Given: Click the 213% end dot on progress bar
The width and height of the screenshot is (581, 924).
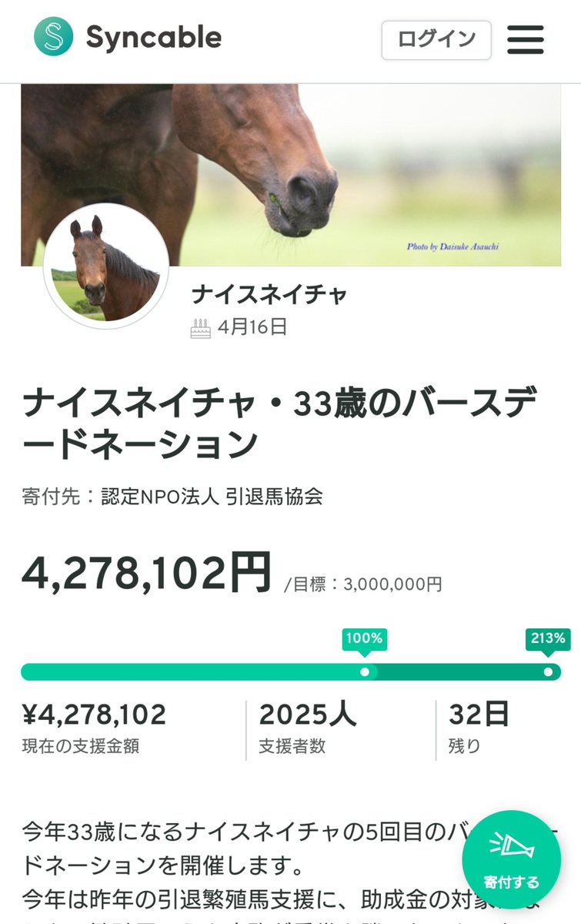Looking at the screenshot, I should point(548,671).
